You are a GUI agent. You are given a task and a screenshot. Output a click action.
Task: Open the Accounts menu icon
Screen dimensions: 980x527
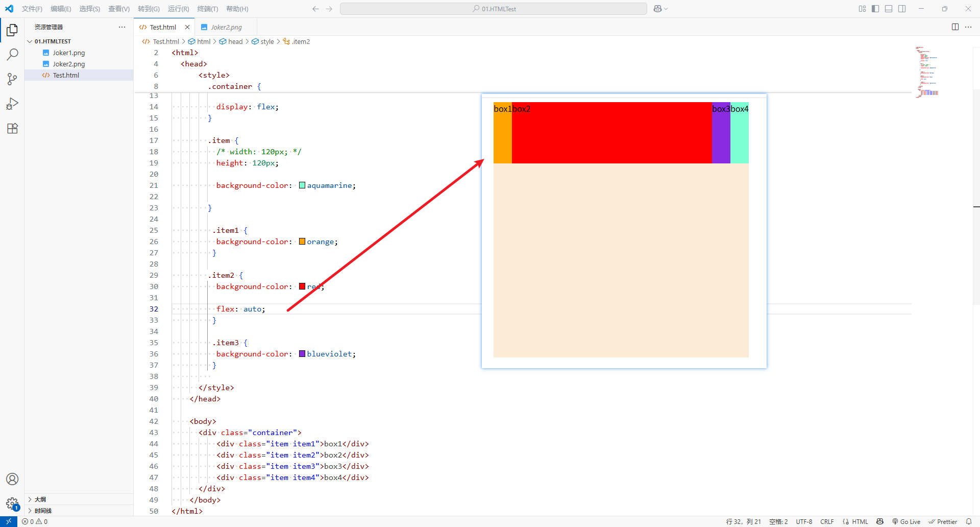pyautogui.click(x=12, y=479)
